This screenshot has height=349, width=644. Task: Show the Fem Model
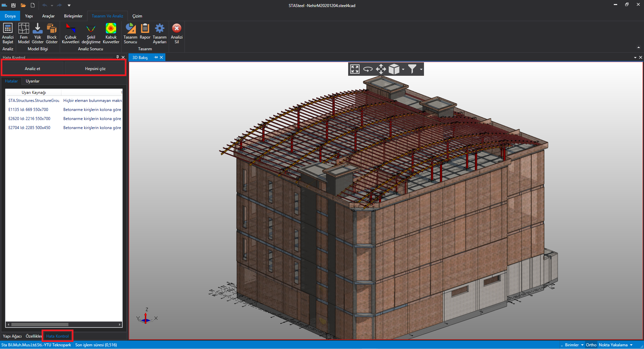pyautogui.click(x=23, y=33)
